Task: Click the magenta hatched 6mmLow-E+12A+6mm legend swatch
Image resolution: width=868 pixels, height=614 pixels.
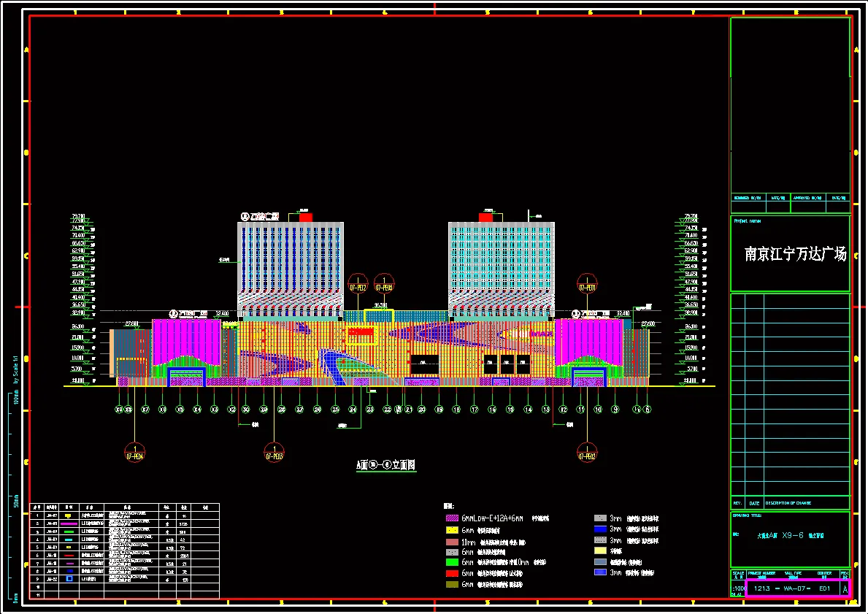Action: click(x=452, y=518)
